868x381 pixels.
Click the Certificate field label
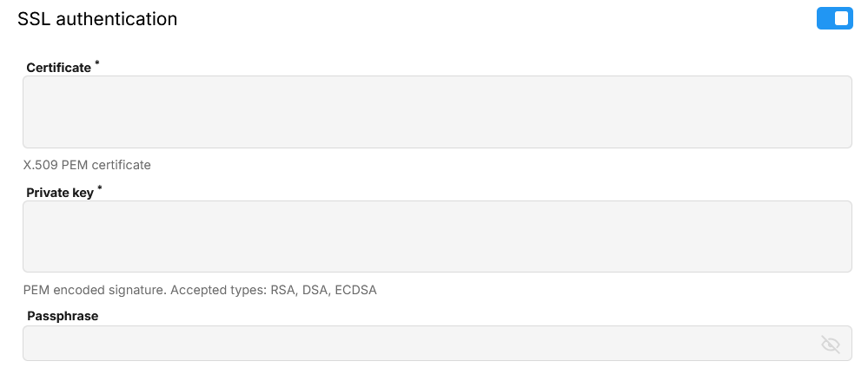59,68
